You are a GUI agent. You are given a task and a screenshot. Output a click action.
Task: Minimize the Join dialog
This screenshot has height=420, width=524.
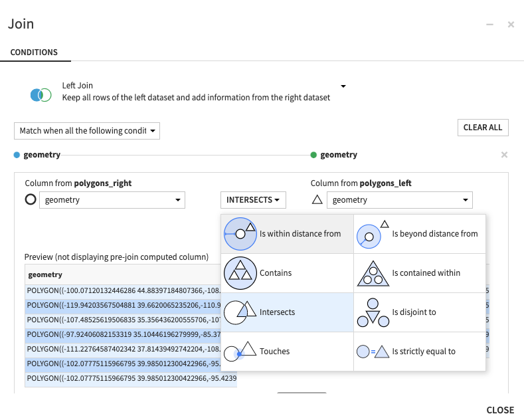489,25
